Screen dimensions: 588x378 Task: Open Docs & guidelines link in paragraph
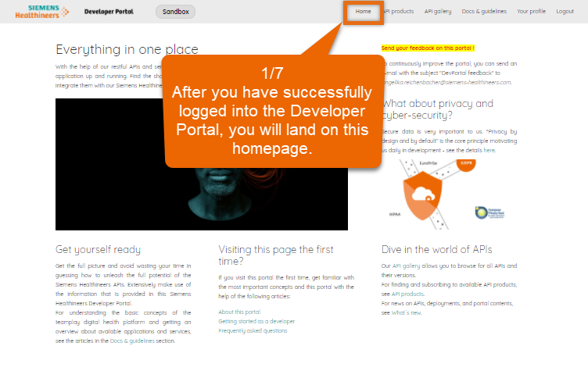tap(132, 341)
